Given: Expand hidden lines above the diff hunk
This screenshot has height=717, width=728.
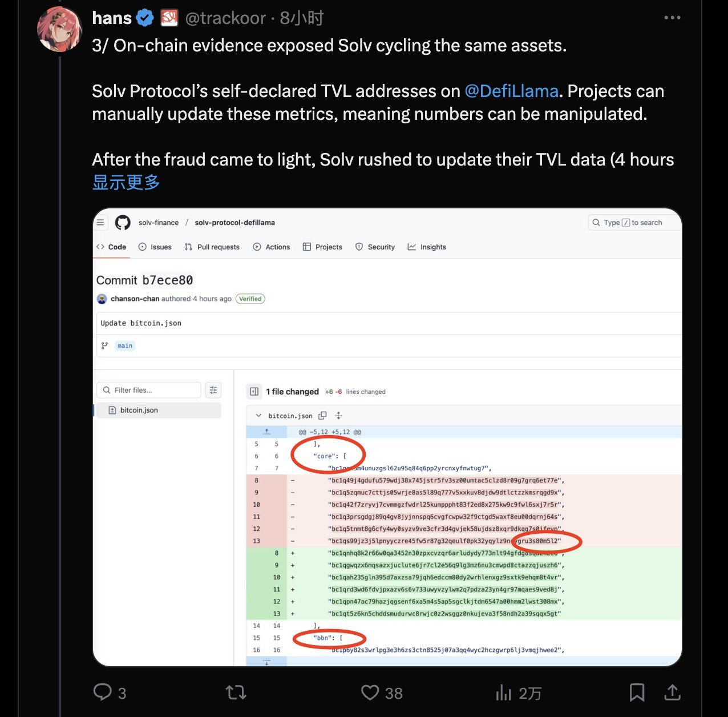Looking at the screenshot, I should (266, 432).
